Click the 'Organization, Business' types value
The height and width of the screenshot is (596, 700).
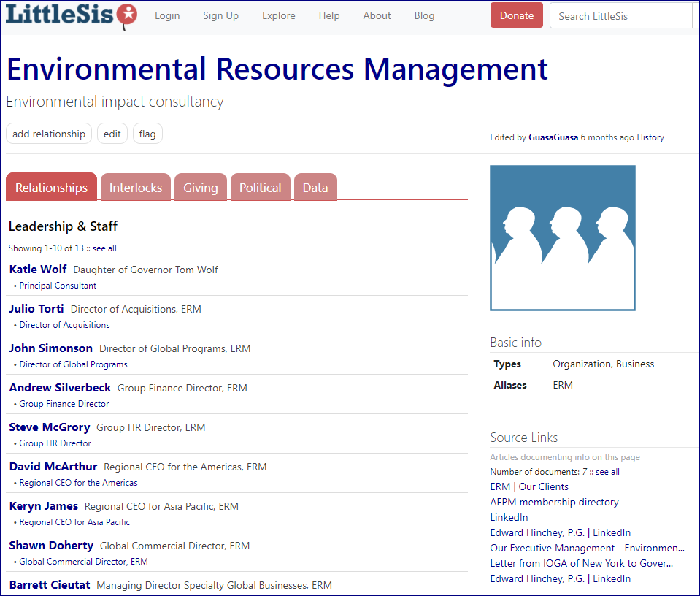click(603, 364)
